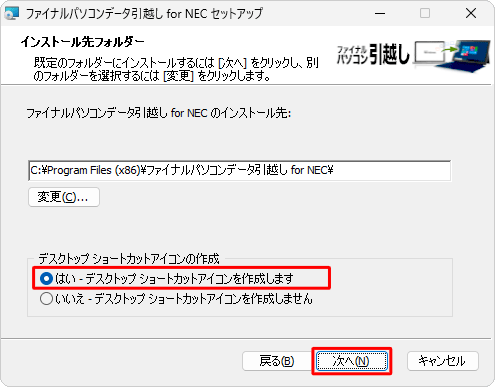Open folder chooser with 変更(C)... button
This screenshot has height=387, width=495.
click(x=64, y=197)
